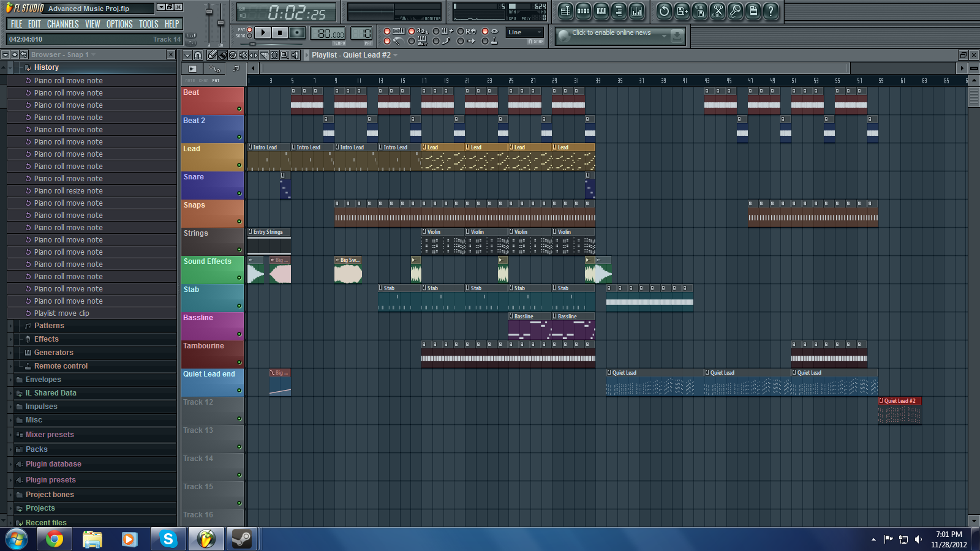
Task: Toggle metronome in recording panel
Action: coord(387,41)
